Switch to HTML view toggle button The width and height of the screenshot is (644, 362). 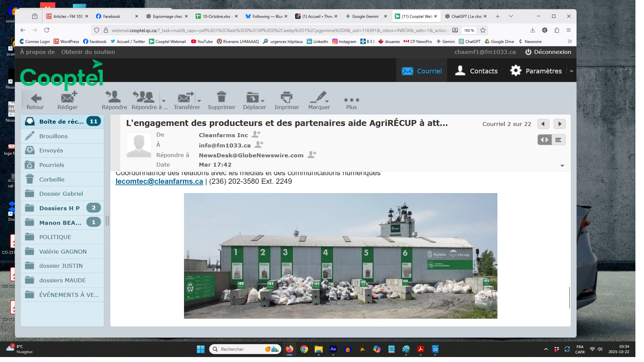544,140
